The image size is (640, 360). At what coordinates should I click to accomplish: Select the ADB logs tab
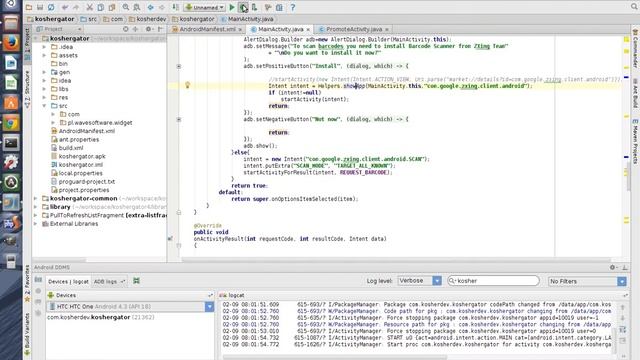pyautogui.click(x=109, y=282)
